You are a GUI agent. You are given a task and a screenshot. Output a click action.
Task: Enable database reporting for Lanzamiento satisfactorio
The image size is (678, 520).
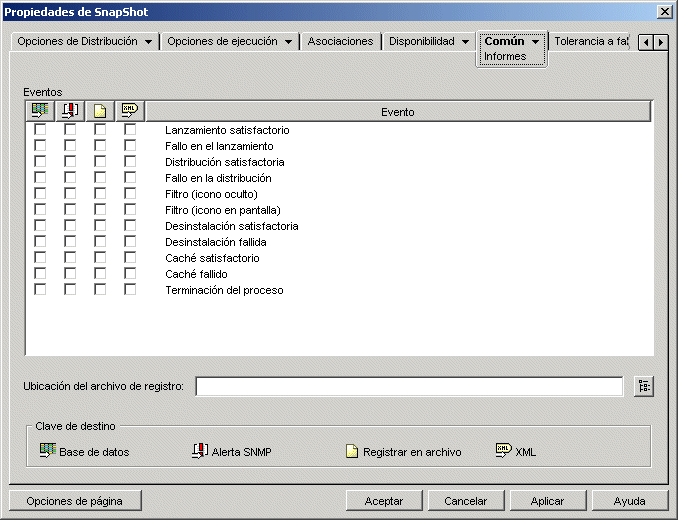[x=40, y=130]
